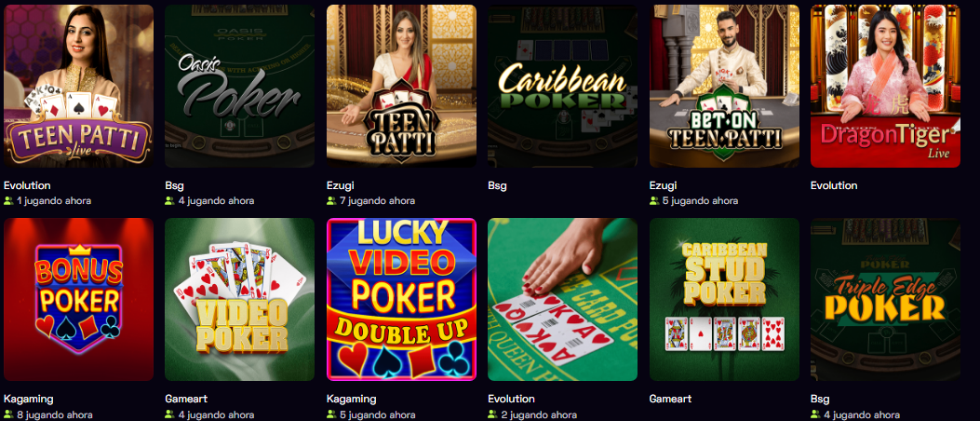This screenshot has width=980, height=421.
Task: Open the Caribbean Poker thumbnail
Action: (x=562, y=87)
